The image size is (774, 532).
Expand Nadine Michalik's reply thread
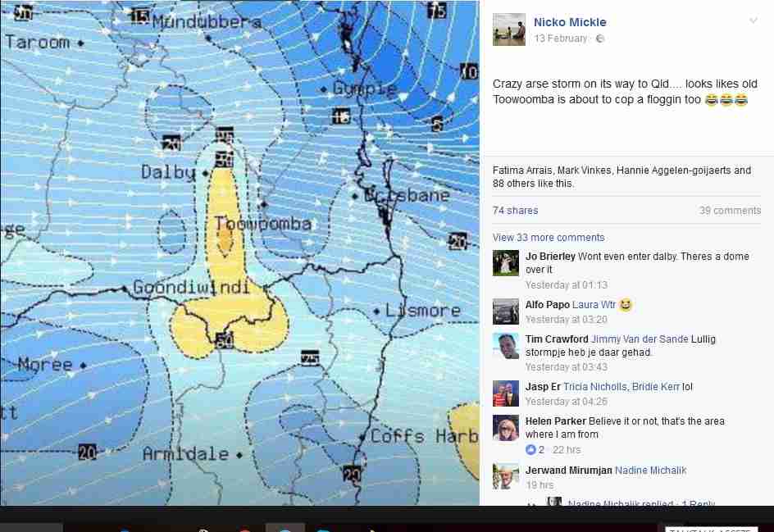(x=641, y=503)
